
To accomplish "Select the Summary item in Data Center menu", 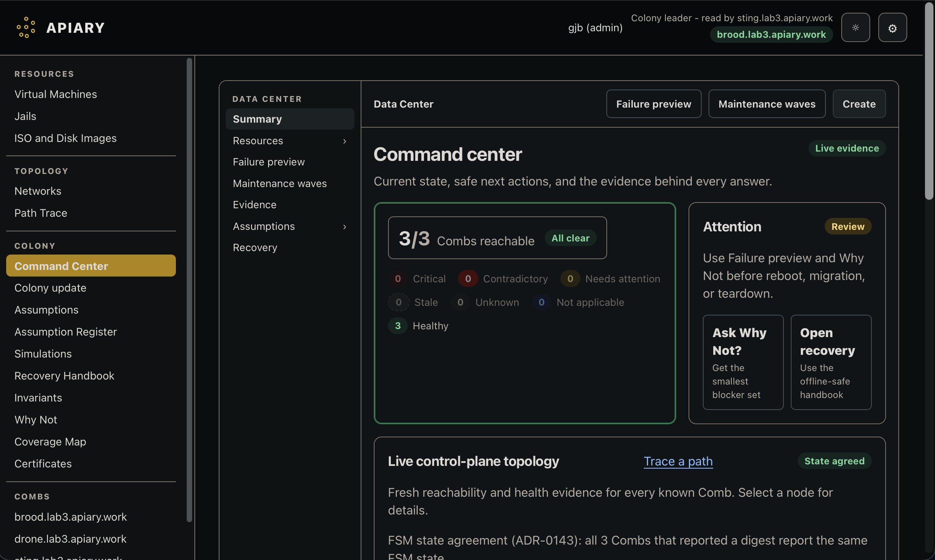I will [x=290, y=119].
